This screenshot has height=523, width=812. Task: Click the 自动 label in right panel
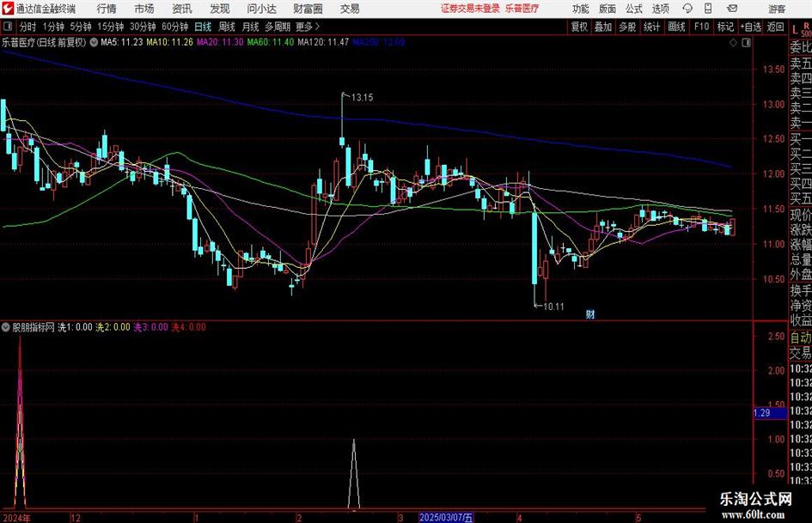tap(801, 338)
